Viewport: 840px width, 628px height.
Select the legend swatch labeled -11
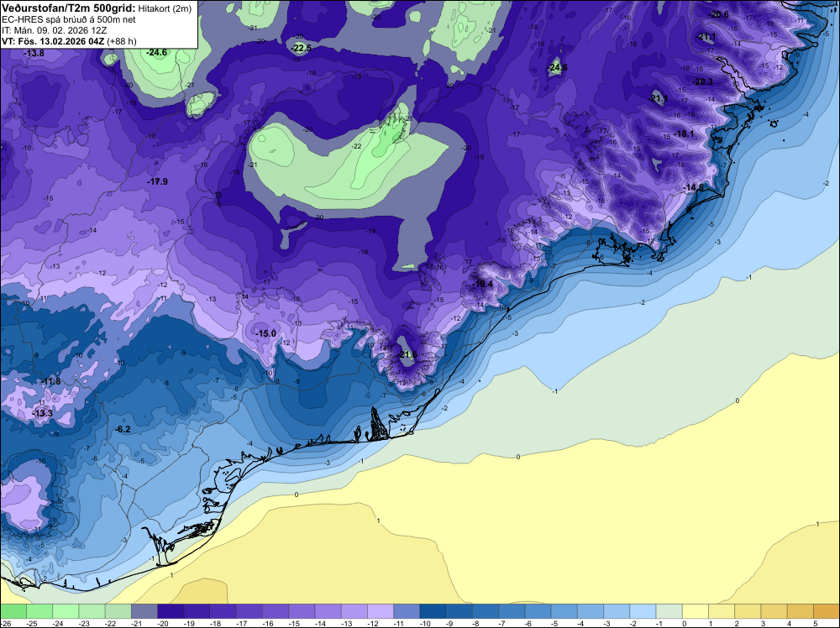(x=407, y=611)
